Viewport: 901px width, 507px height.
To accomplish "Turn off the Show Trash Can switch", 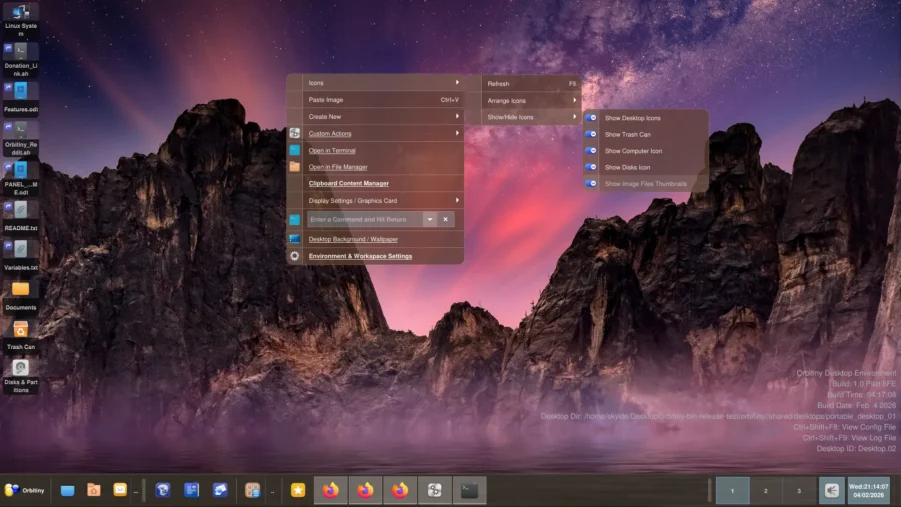I will (x=591, y=134).
